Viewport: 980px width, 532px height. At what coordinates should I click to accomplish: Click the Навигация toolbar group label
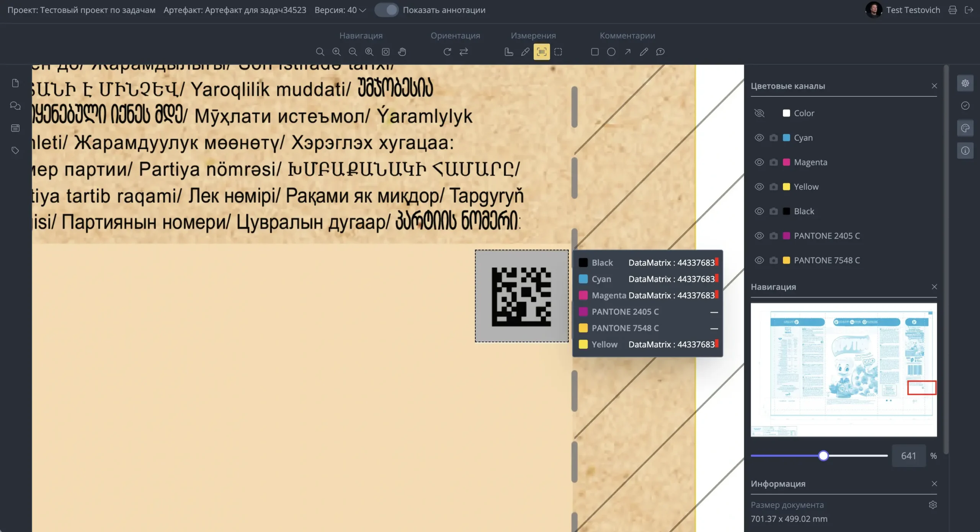tap(361, 36)
